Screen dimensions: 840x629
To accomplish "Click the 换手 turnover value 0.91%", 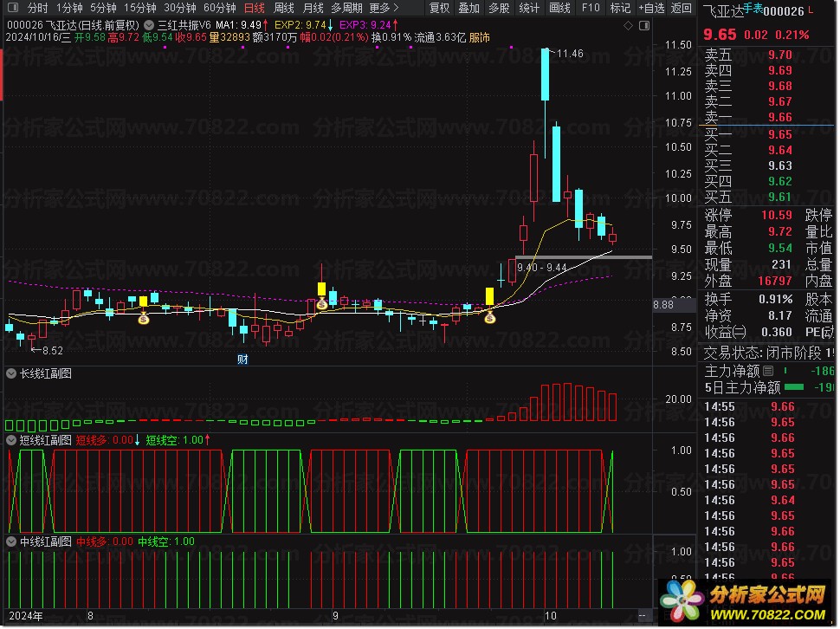I will click(x=775, y=299).
